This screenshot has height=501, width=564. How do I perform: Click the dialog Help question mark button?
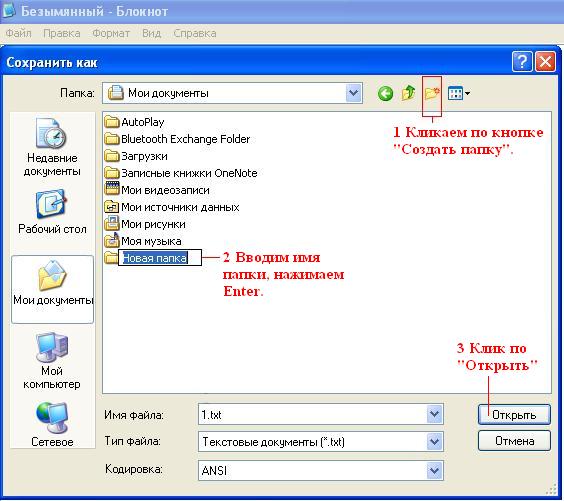tap(522, 62)
